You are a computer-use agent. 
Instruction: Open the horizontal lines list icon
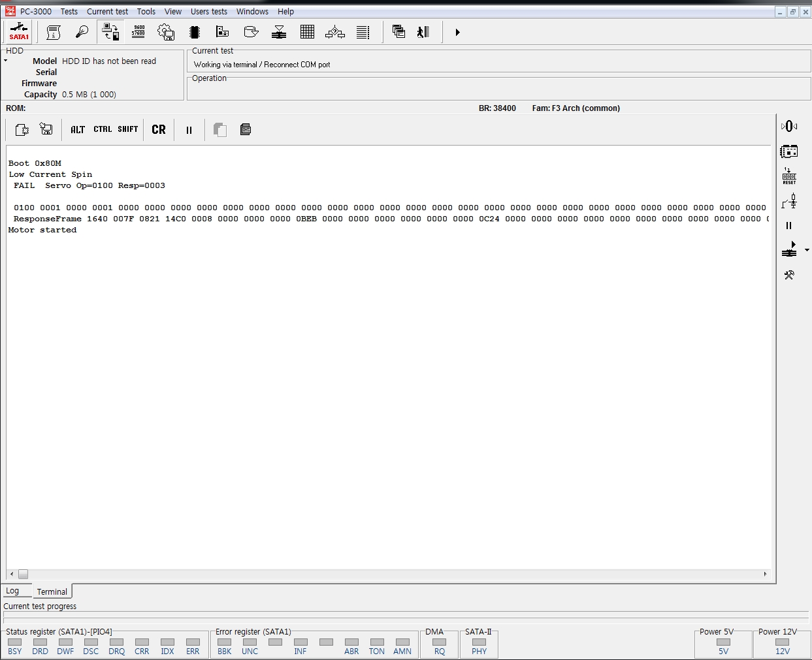click(363, 32)
